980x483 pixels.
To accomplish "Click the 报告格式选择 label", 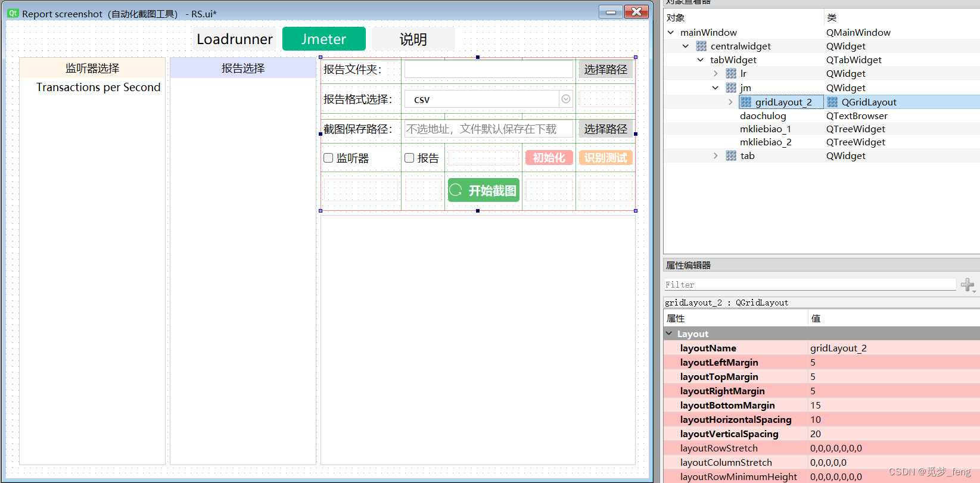I will pyautogui.click(x=357, y=99).
